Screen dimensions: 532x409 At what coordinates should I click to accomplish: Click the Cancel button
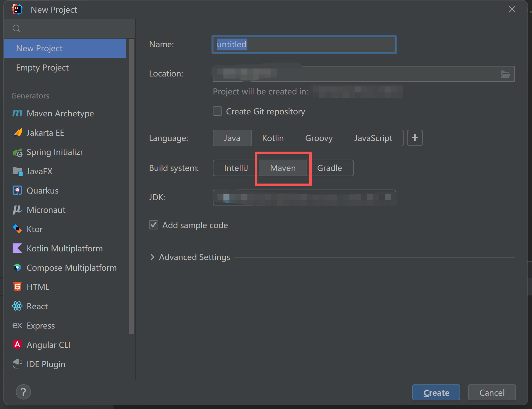pos(492,392)
